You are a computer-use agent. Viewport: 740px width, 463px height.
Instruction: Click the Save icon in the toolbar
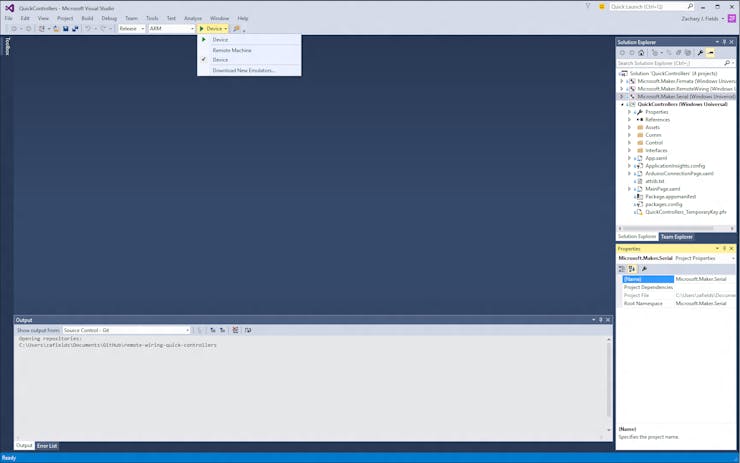point(66,29)
